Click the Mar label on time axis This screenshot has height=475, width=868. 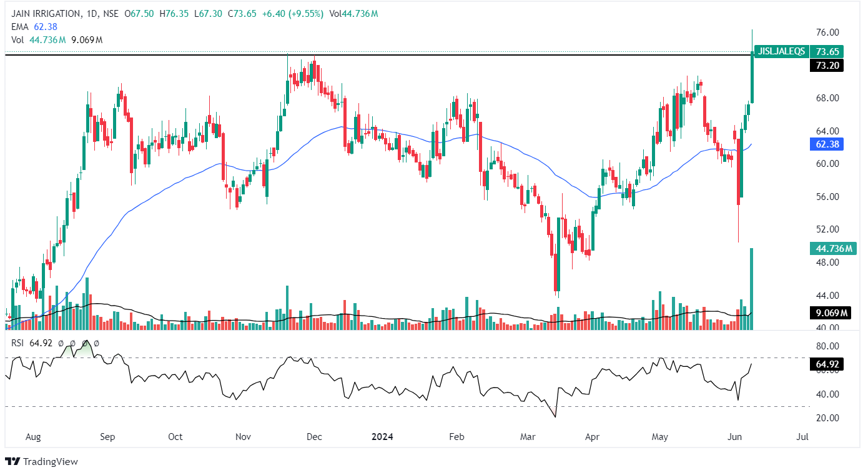click(x=529, y=437)
